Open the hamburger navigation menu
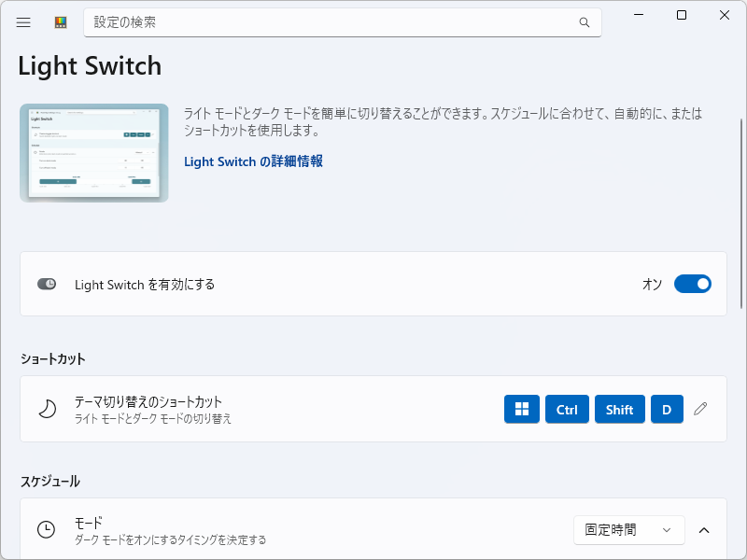 click(23, 22)
